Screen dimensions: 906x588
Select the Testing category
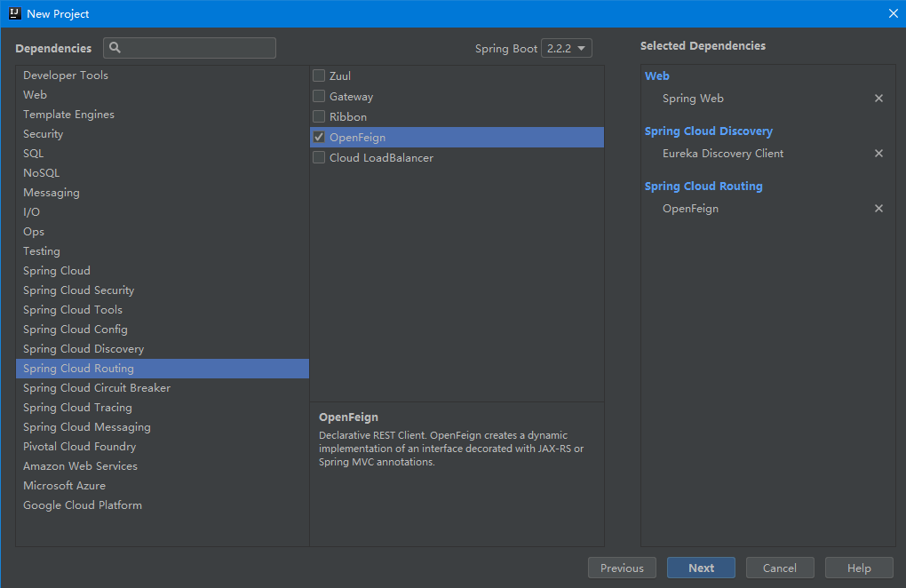(x=163, y=251)
